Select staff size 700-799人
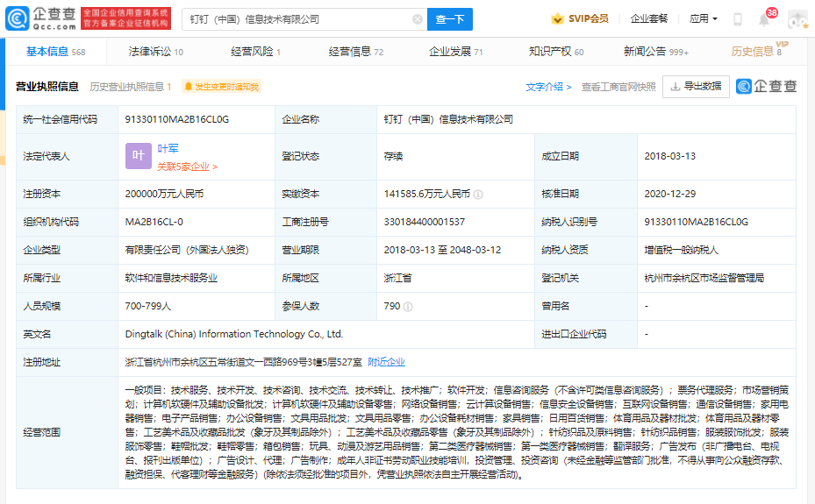This screenshot has width=815, height=504. coord(147,306)
